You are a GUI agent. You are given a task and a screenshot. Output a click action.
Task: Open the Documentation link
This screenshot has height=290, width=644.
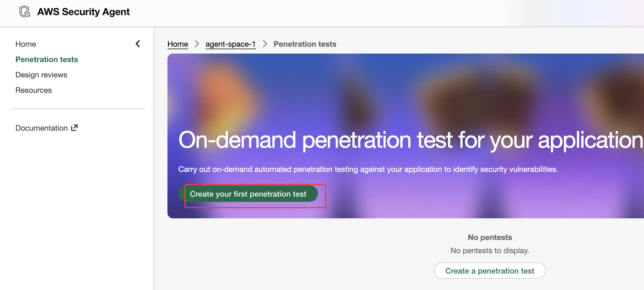click(41, 128)
